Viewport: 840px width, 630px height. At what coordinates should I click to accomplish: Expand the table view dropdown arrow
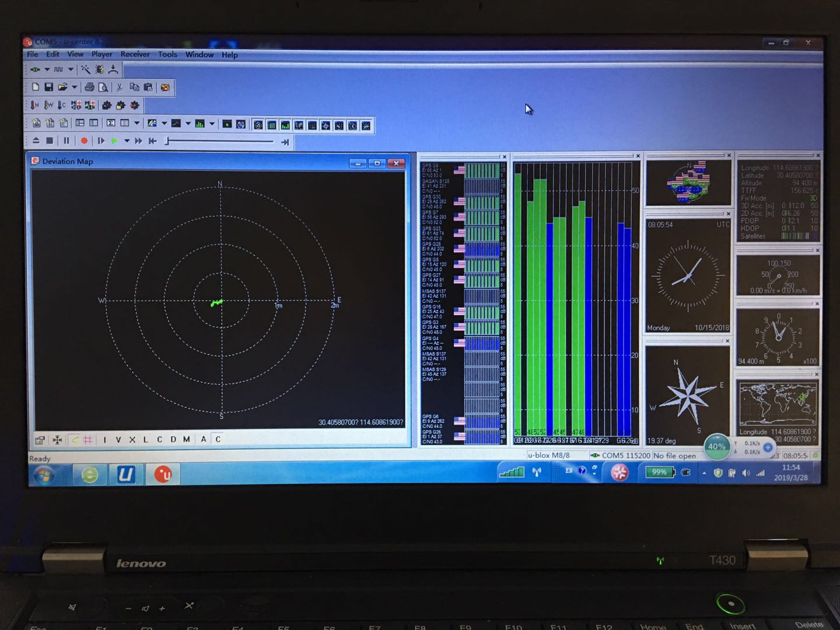tap(136, 123)
